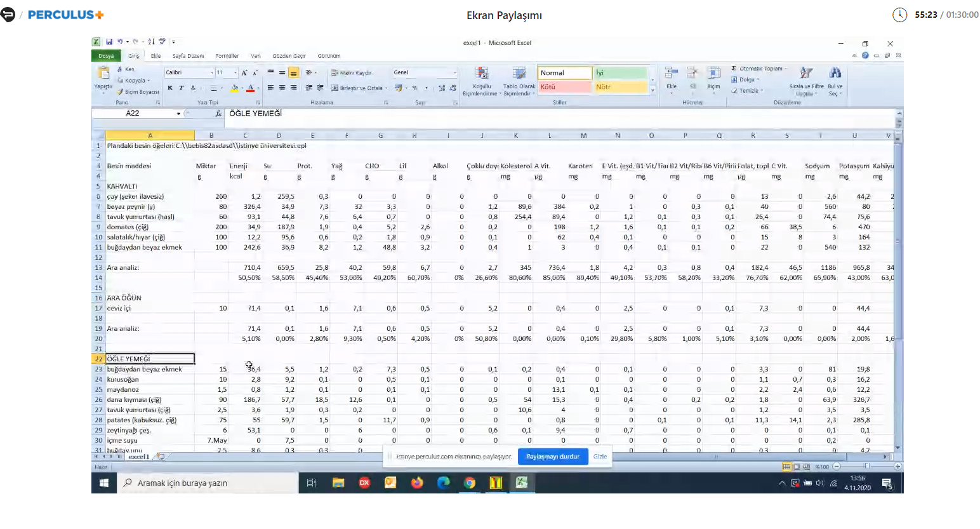The image size is (980, 529).
Task: Click the Paylaşmayı durdur button
Action: [552, 457]
